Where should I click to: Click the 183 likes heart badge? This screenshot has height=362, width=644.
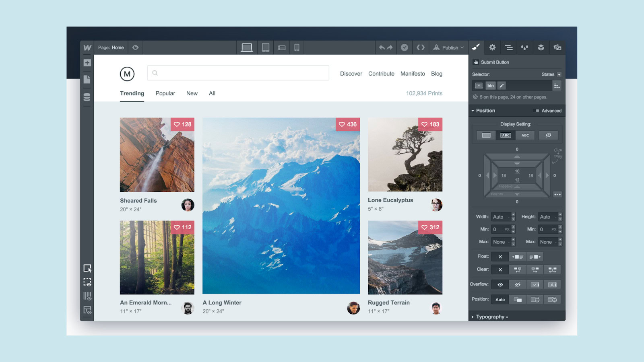point(430,124)
